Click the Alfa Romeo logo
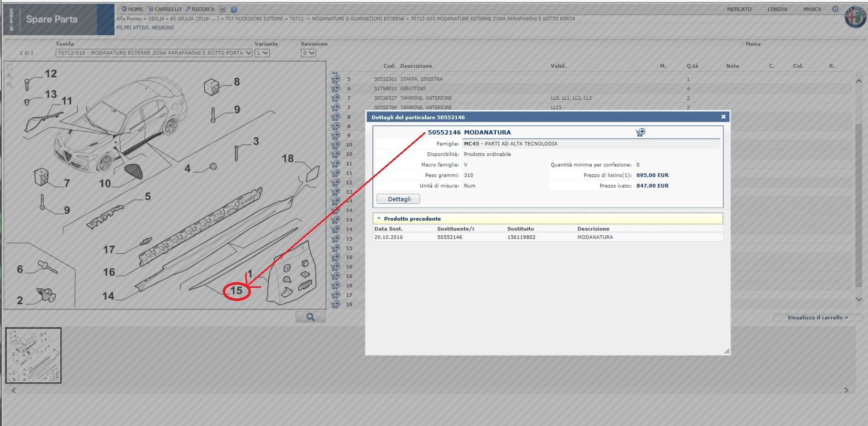 (855, 17)
